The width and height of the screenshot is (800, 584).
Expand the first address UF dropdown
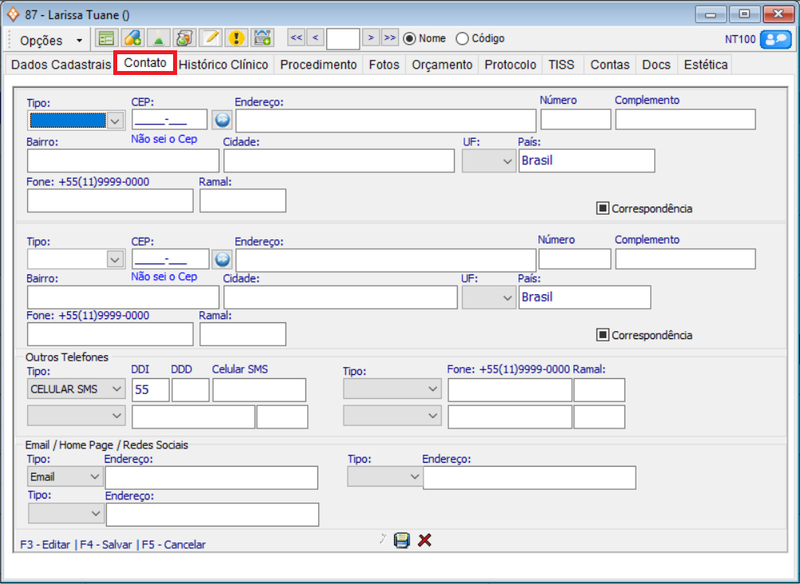[x=488, y=161]
